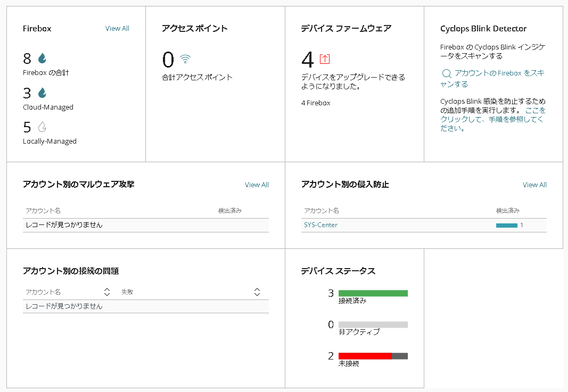Image resolution: width=568 pixels, height=392 pixels.
Task: Sort by アカウント名 using sort arrows
Action: (x=107, y=292)
